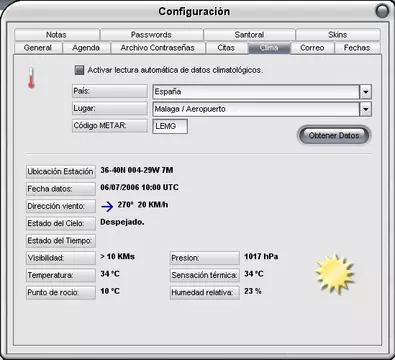Screen dimensions: 395x360
Task: Click the sun weather icon
Action: (334, 274)
